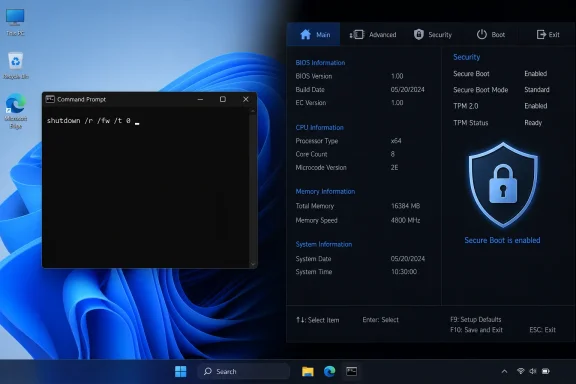Open File Explorer from the taskbar

[307, 372]
